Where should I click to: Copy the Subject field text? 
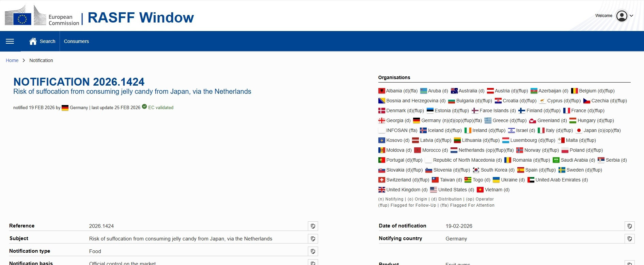(x=313, y=239)
